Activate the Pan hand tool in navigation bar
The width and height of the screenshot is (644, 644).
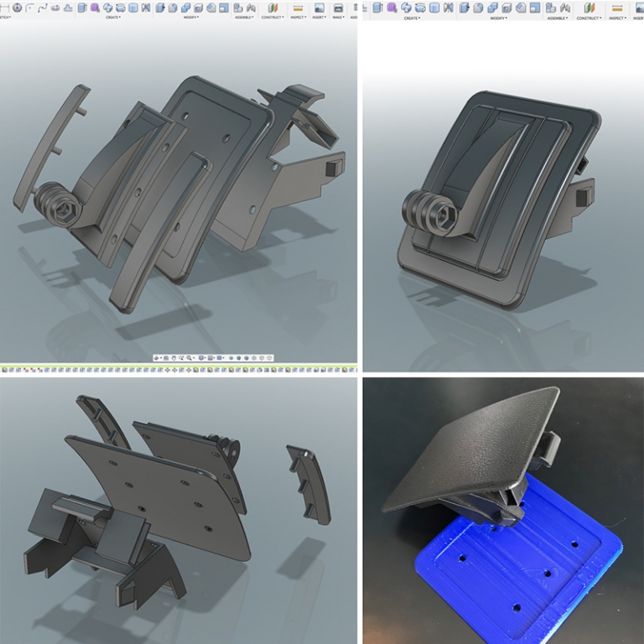[174, 358]
